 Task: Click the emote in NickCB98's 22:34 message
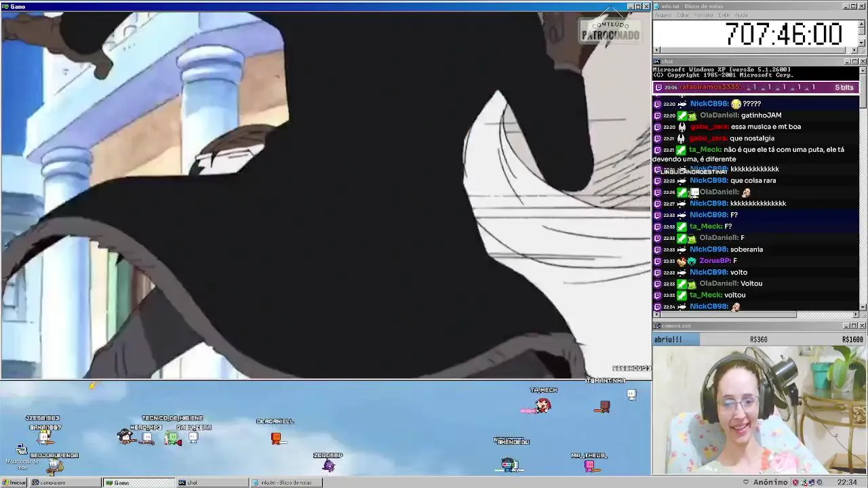coord(736,307)
